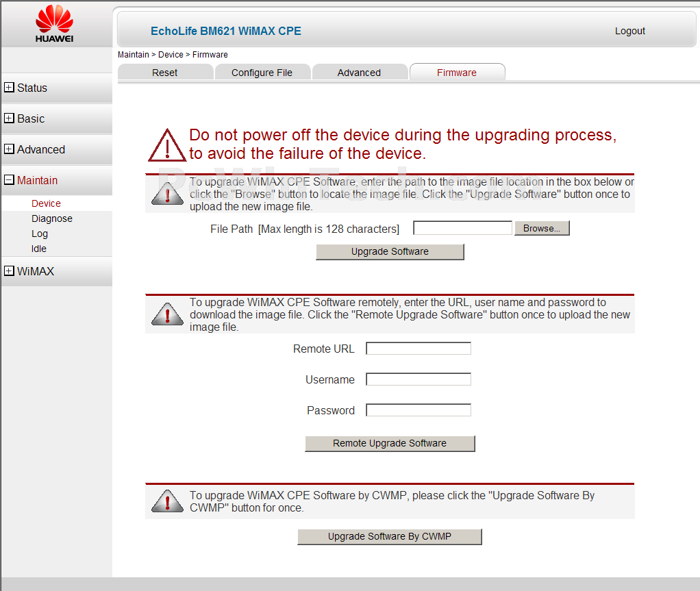Click the 'Do not power off' warning text
Viewport: 700px width, 591px height.
(403, 144)
